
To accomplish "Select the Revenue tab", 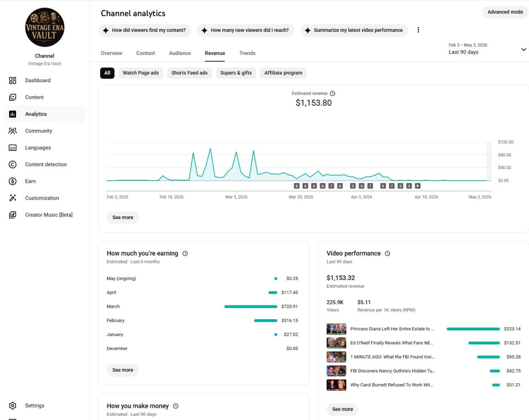I will click(215, 53).
